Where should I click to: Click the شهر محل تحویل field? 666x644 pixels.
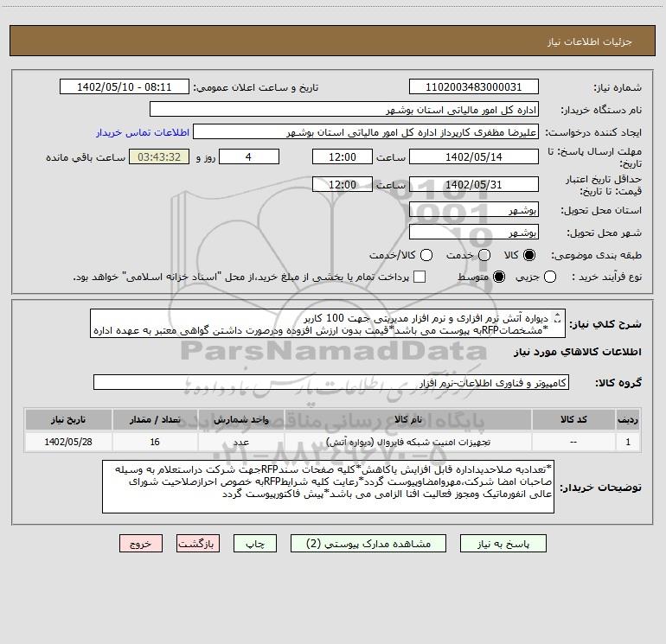474,233
